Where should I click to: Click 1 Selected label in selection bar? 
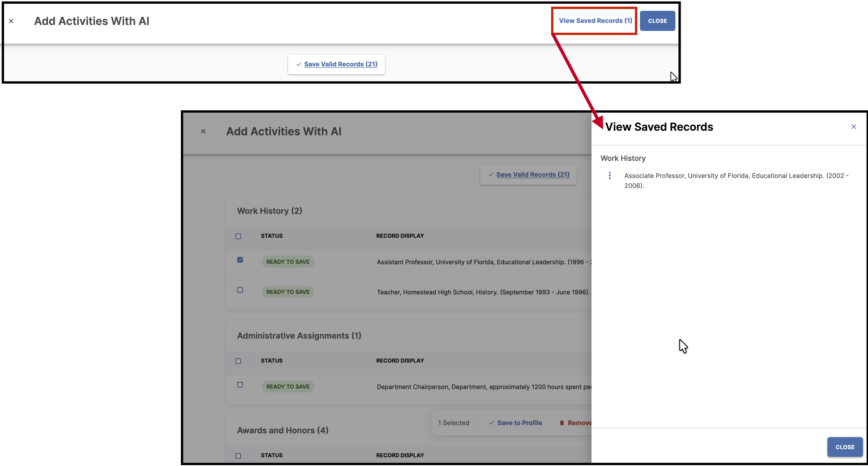454,423
